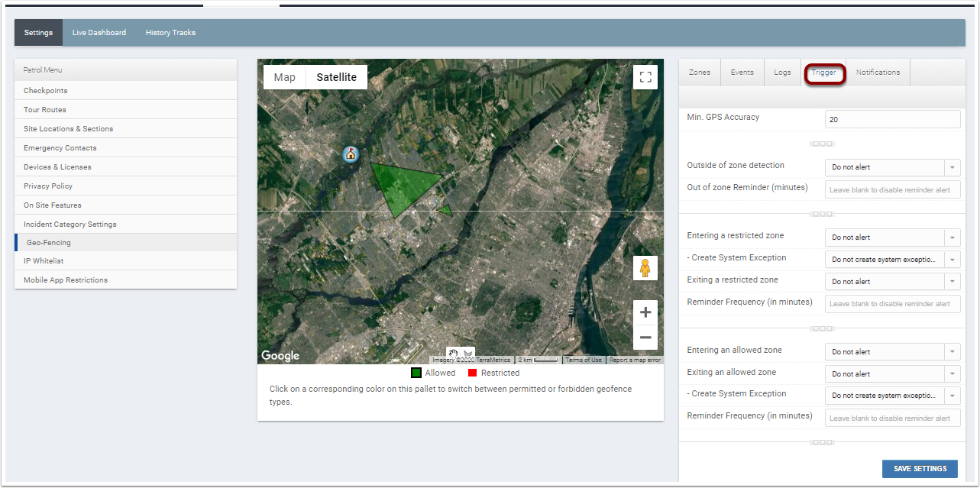Open Terms of Use map link
Screen dimensions: 980x488
[584, 360]
